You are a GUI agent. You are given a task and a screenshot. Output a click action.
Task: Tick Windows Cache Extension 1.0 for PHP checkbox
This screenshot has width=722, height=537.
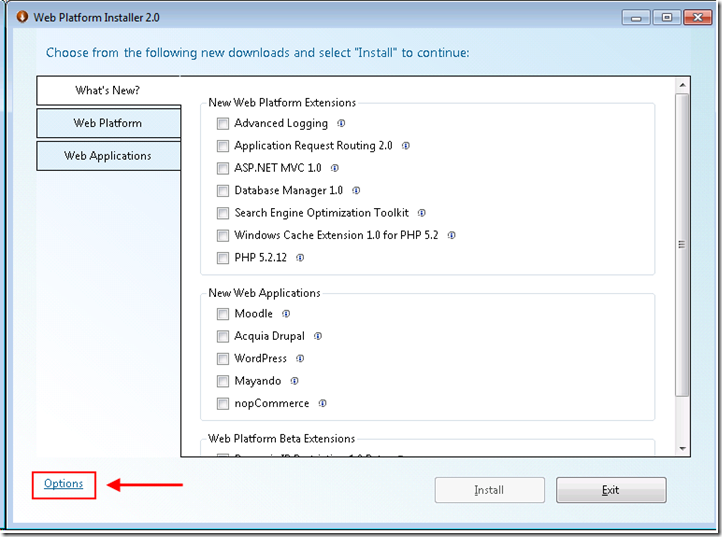(223, 236)
